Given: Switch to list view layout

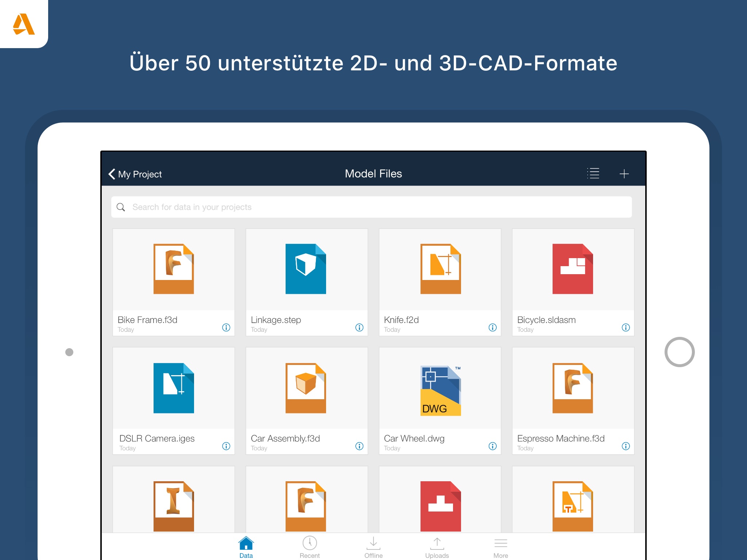Looking at the screenshot, I should pos(593,173).
